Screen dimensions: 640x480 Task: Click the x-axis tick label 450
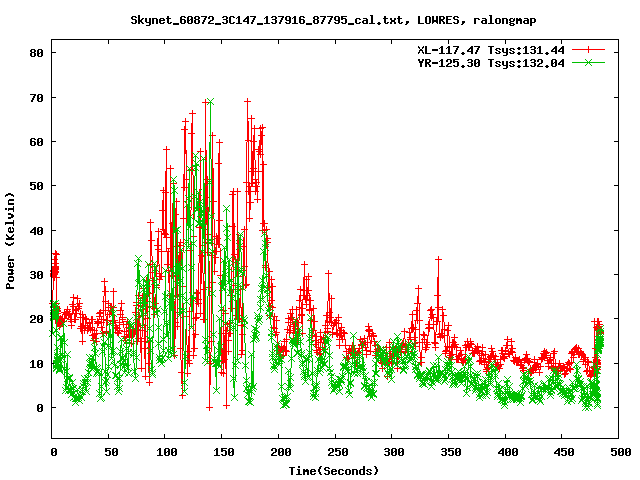564,452
